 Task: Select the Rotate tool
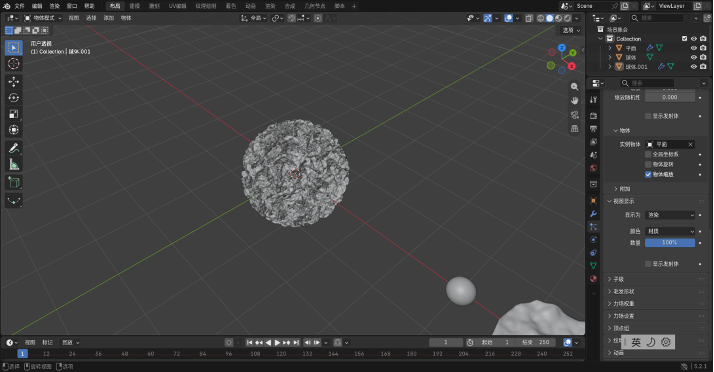(14, 97)
